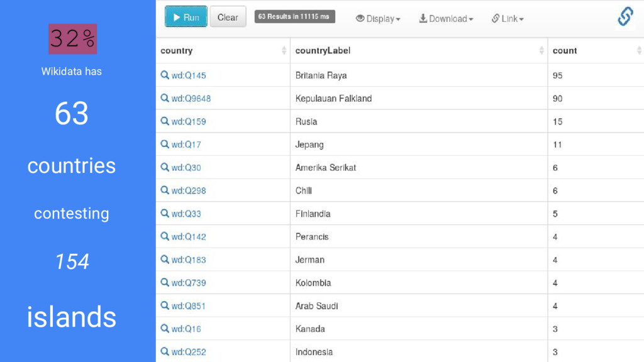Clear the query editor
The height and width of the screenshot is (362, 644).
[228, 17]
